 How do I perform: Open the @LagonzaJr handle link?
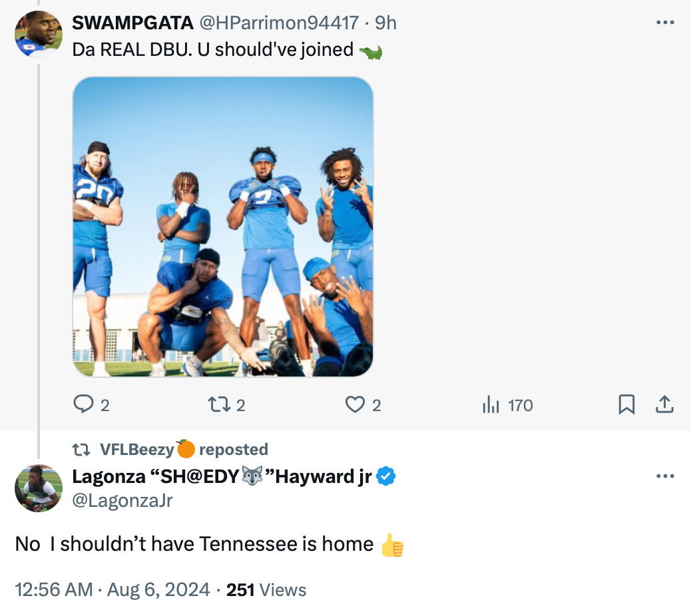point(122,500)
